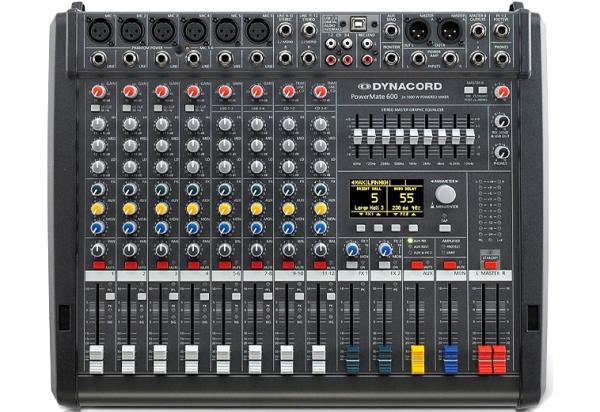The width and height of the screenshot is (600, 412).
Task: Toggle the PFL button on channel 7-8
Action: pyautogui.click(x=267, y=296)
